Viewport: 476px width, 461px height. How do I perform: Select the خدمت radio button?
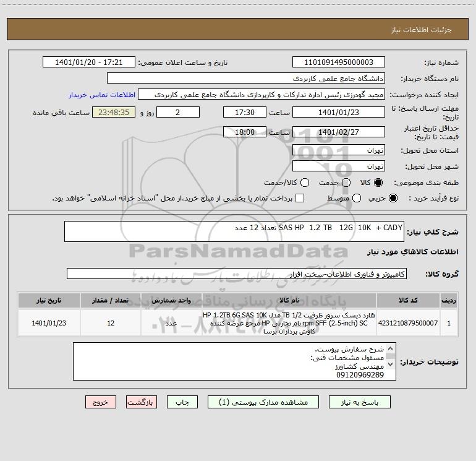click(346, 183)
